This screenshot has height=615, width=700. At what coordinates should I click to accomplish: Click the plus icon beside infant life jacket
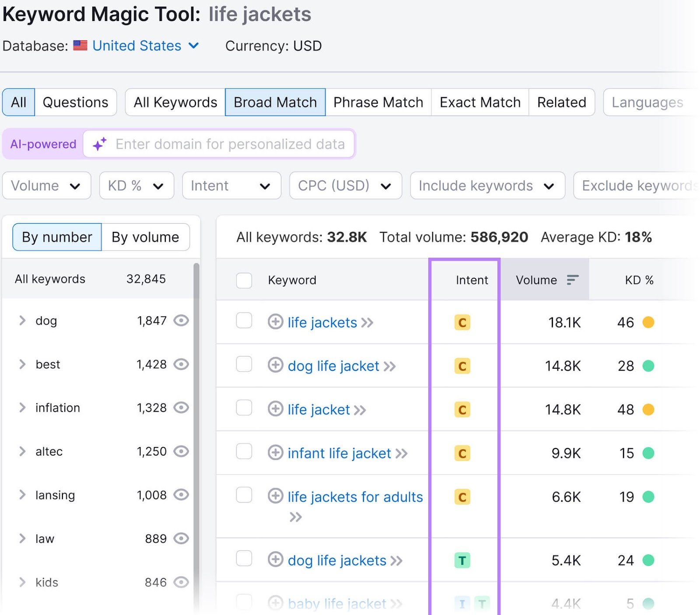tap(275, 453)
